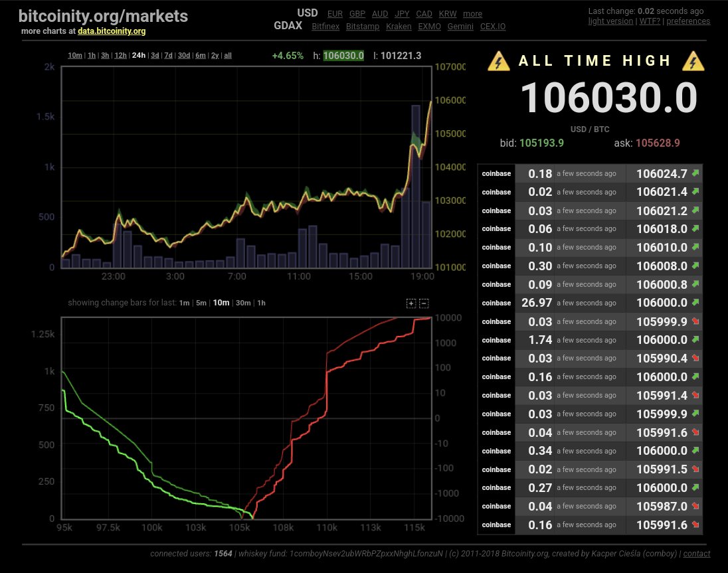Click the left lightning warning icon
Image resolution: width=728 pixels, height=573 pixels.
pyautogui.click(x=499, y=61)
